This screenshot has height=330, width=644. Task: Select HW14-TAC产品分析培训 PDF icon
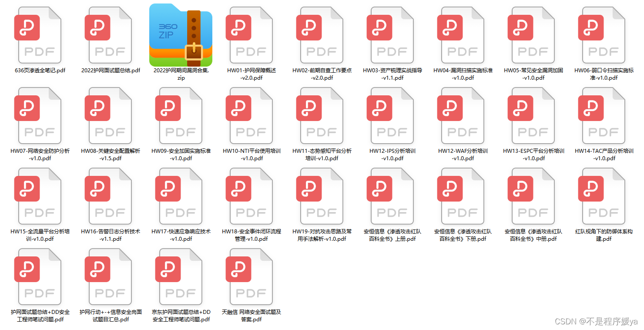tap(601, 115)
